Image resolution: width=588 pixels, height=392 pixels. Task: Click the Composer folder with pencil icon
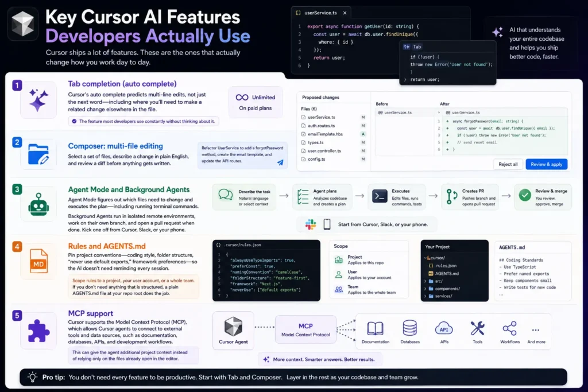pos(38,154)
